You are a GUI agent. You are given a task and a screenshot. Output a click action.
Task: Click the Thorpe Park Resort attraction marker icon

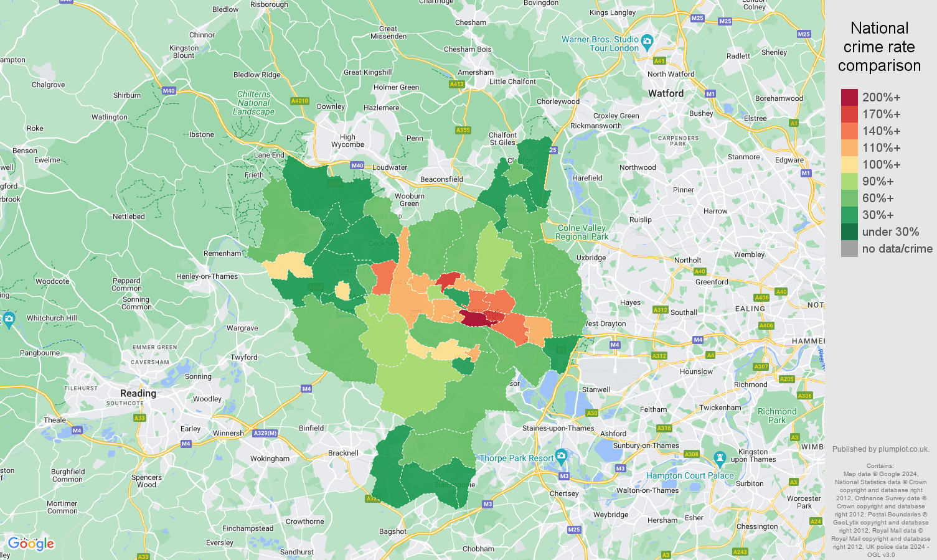click(x=561, y=457)
